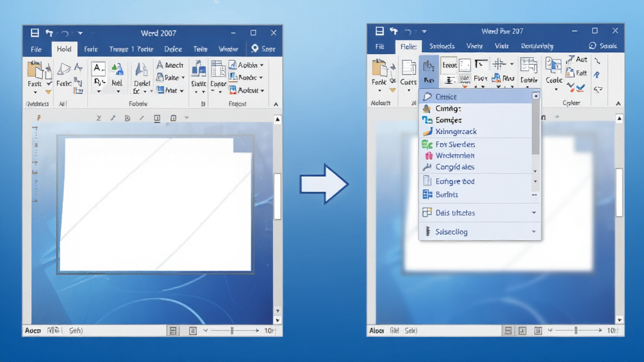Switch to the Winder tab in the left window
Viewport: 644px width, 362px height.
pos(228,49)
